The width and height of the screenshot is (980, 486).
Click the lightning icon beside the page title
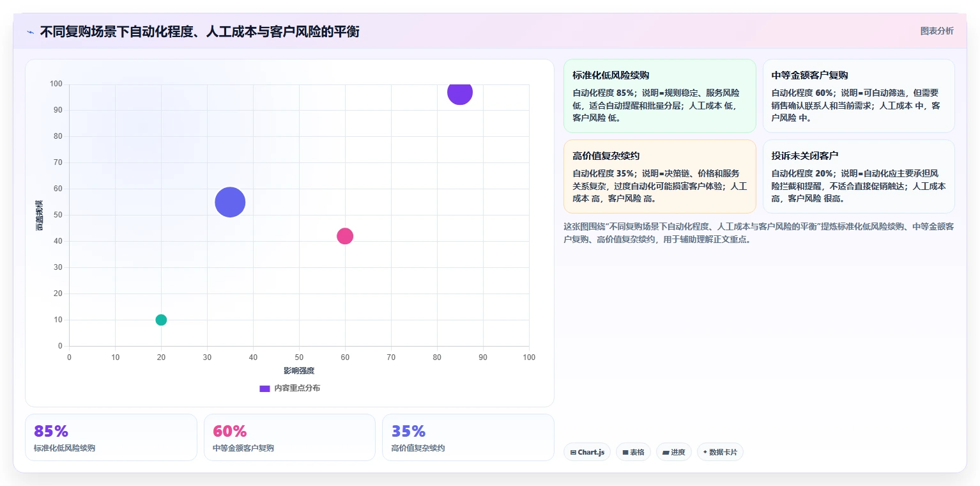(x=30, y=32)
